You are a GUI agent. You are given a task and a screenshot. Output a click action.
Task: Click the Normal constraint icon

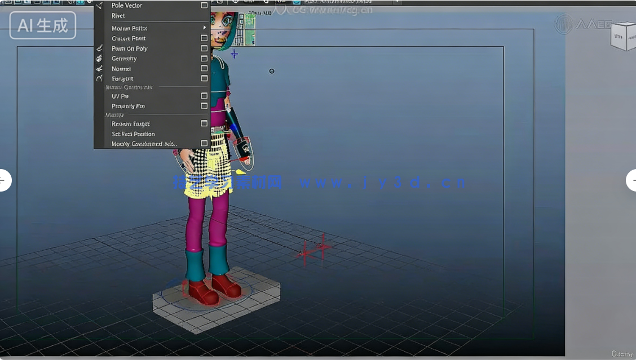tap(99, 69)
